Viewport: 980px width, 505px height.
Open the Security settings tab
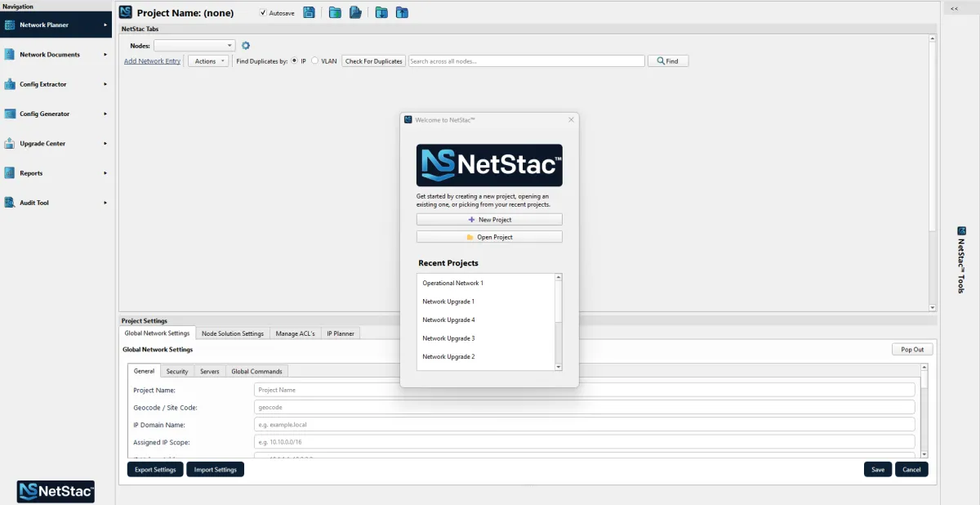(x=177, y=371)
